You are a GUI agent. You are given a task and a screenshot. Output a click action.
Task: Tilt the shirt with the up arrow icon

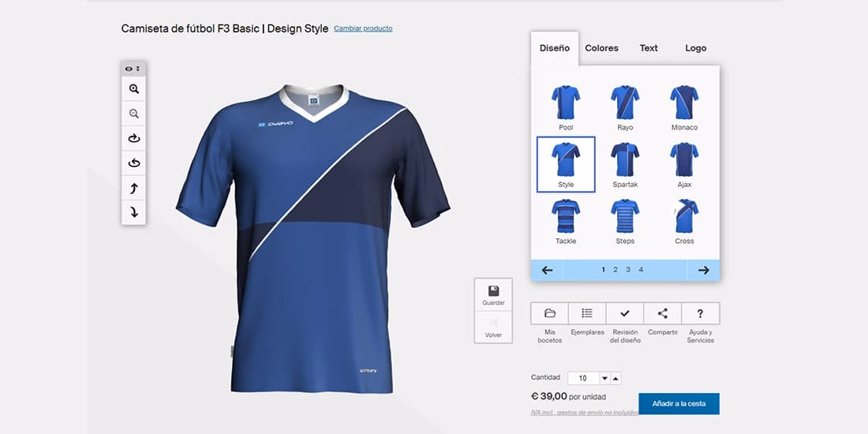click(x=133, y=188)
